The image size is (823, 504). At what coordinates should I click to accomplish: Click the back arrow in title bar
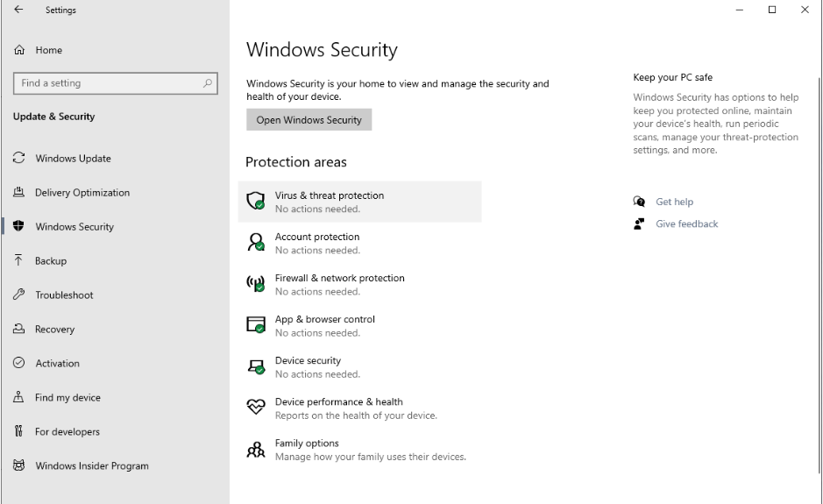18,10
